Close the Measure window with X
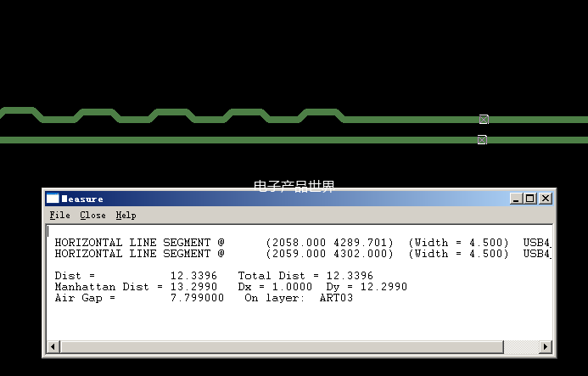588x376 pixels. (x=546, y=199)
